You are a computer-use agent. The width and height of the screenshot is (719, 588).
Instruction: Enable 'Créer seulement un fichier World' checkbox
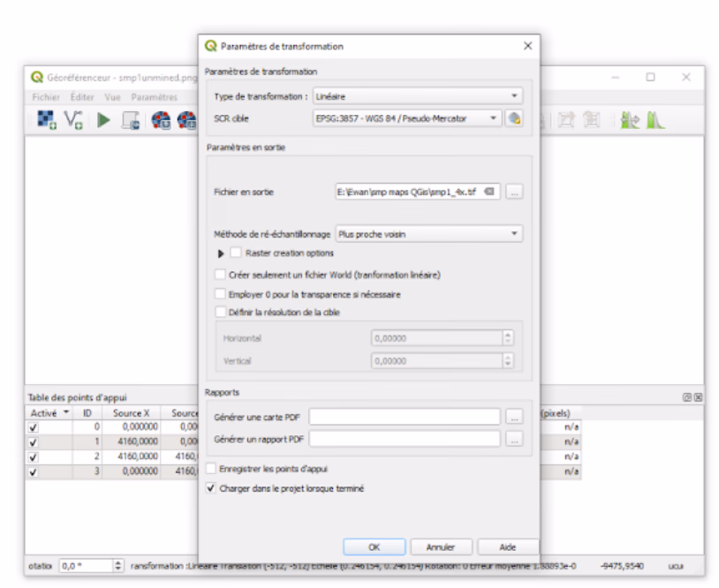pos(221,275)
